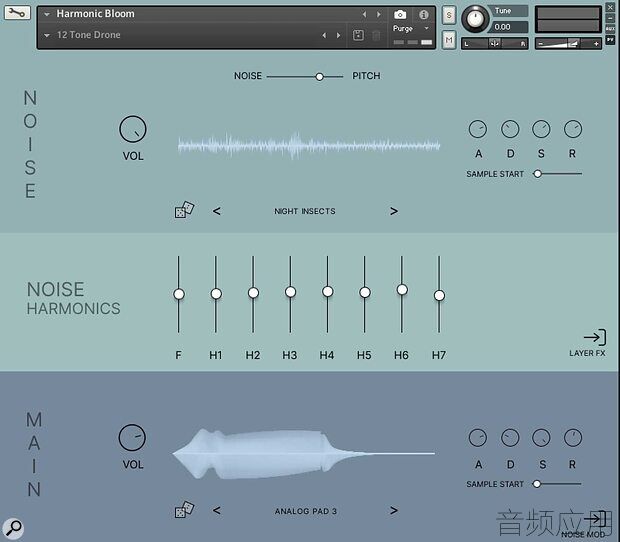Click the Noise sustain S knob
The width and height of the screenshot is (620, 542).
541,129
